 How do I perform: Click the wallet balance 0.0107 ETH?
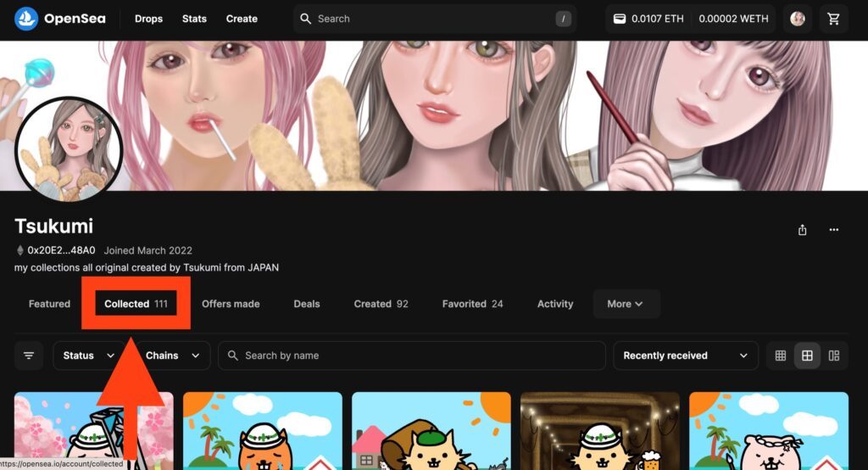tap(648, 19)
